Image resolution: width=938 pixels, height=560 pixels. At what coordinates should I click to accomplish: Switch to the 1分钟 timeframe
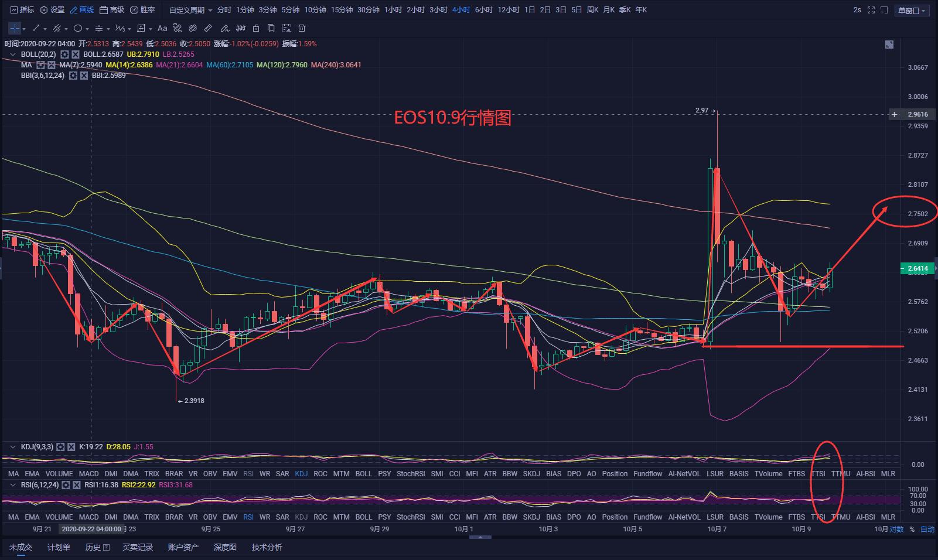245,10
